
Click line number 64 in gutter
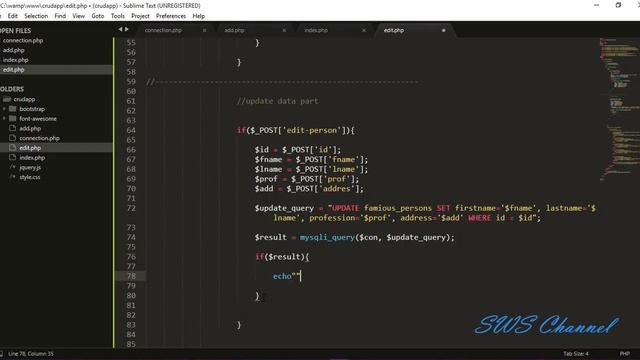131,130
